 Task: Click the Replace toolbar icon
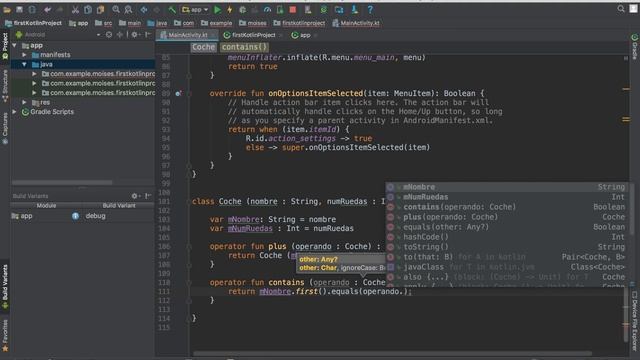point(128,9)
